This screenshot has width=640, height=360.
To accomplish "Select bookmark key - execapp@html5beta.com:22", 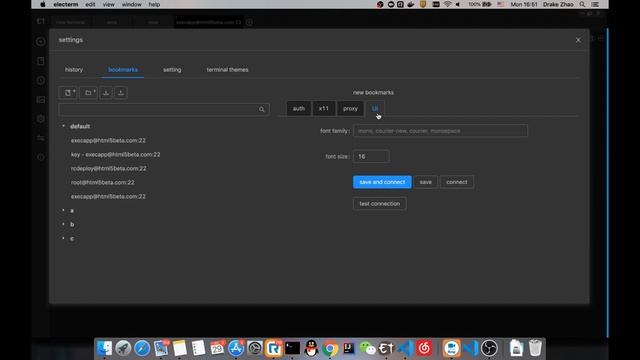I will point(116,155).
